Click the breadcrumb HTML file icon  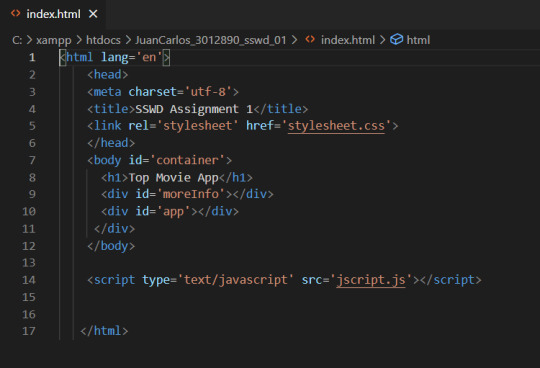310,39
